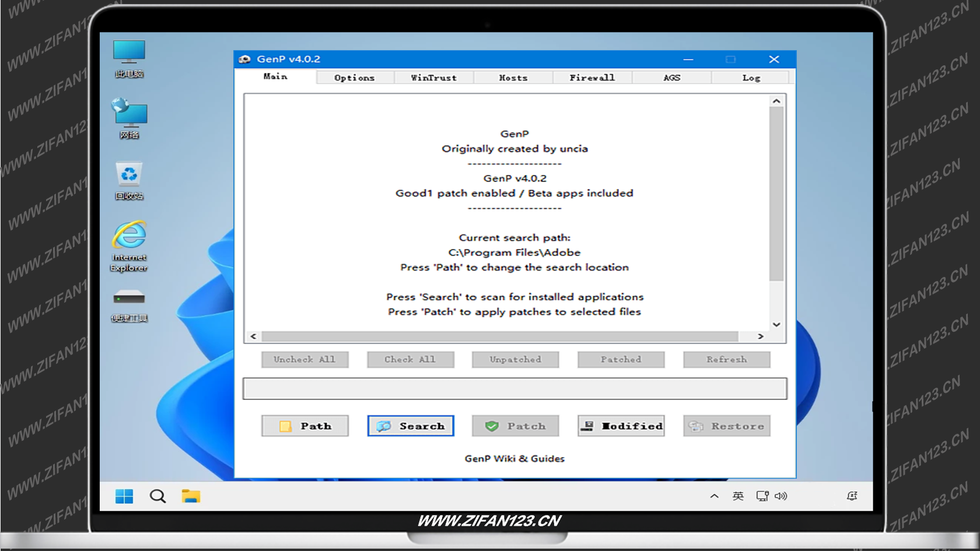
Task: Click 'Originally created by uncia' text
Action: click(x=514, y=149)
